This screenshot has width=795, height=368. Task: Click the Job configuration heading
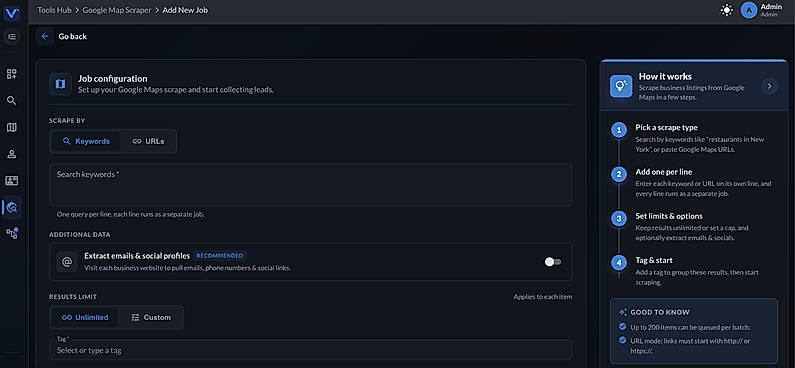tap(113, 79)
